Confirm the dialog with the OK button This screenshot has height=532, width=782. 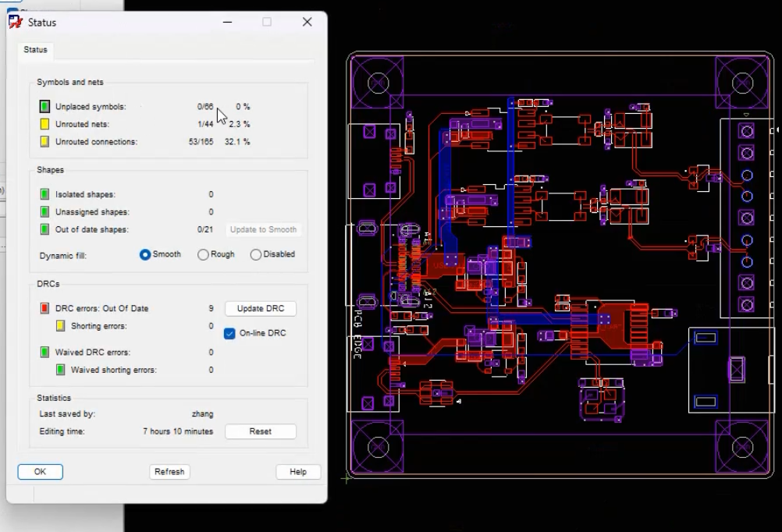(x=40, y=472)
